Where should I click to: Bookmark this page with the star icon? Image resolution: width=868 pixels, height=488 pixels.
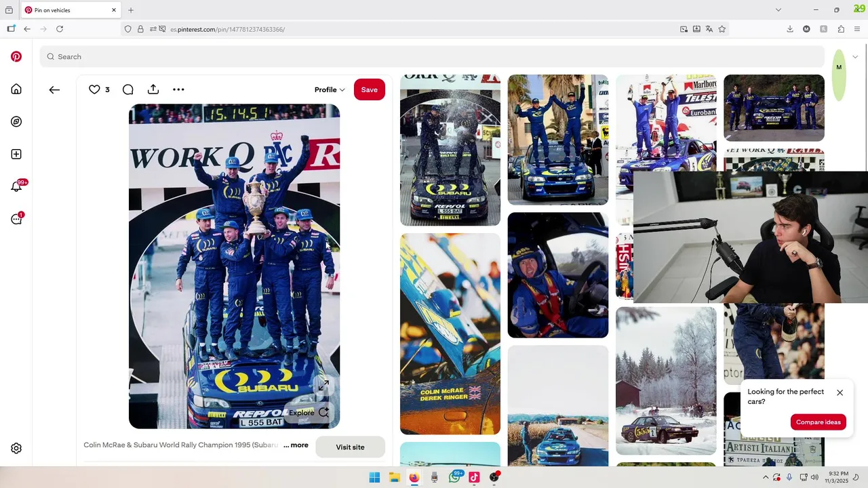pos(722,29)
